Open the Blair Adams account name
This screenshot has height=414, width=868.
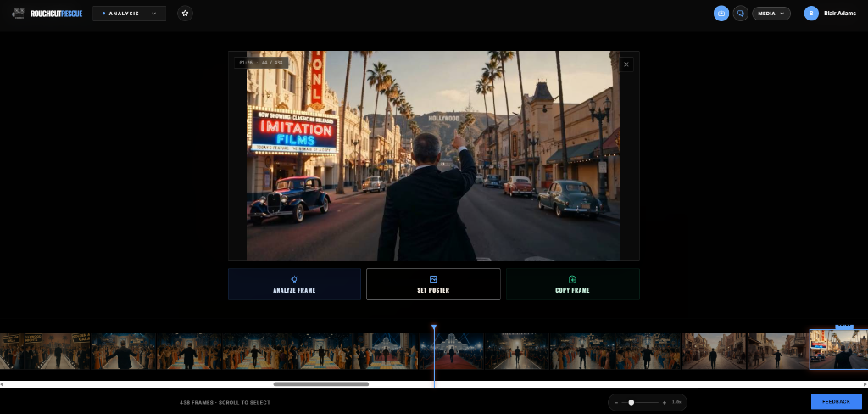pyautogui.click(x=840, y=14)
